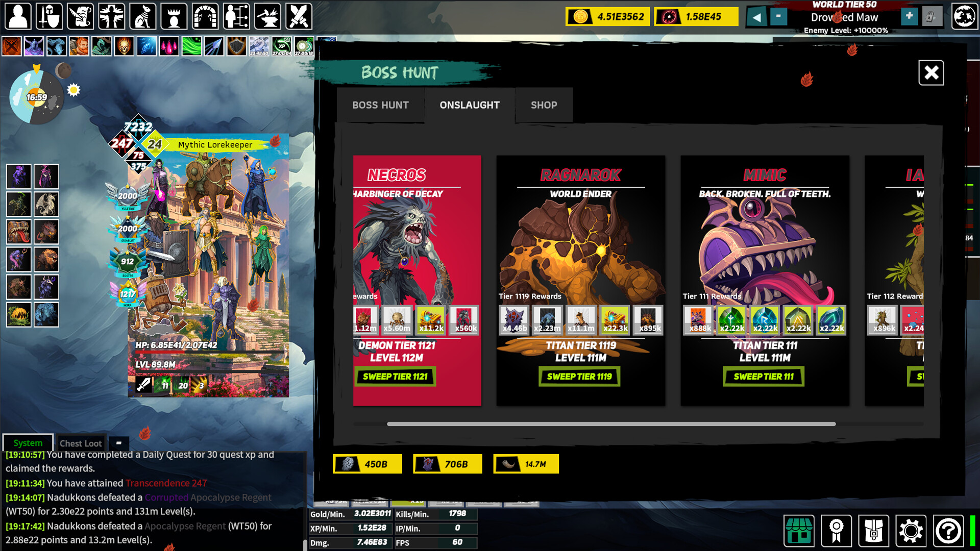Screen dimensions: 980x551
Task: Open the Shop tab in Boss Hunt
Action: pos(544,105)
